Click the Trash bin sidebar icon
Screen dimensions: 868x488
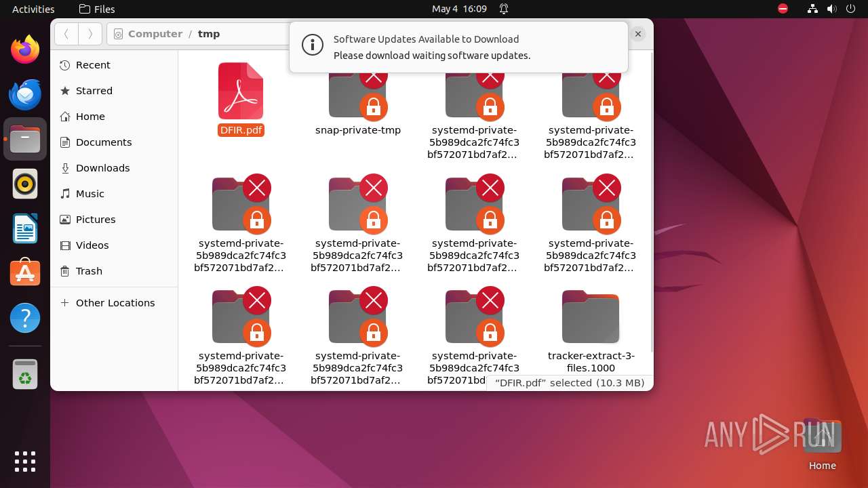click(x=65, y=271)
